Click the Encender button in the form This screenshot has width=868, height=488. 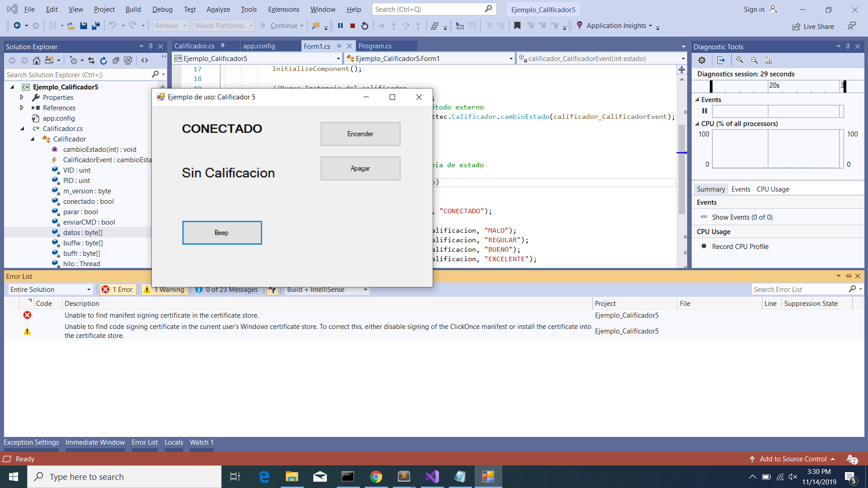pos(360,133)
